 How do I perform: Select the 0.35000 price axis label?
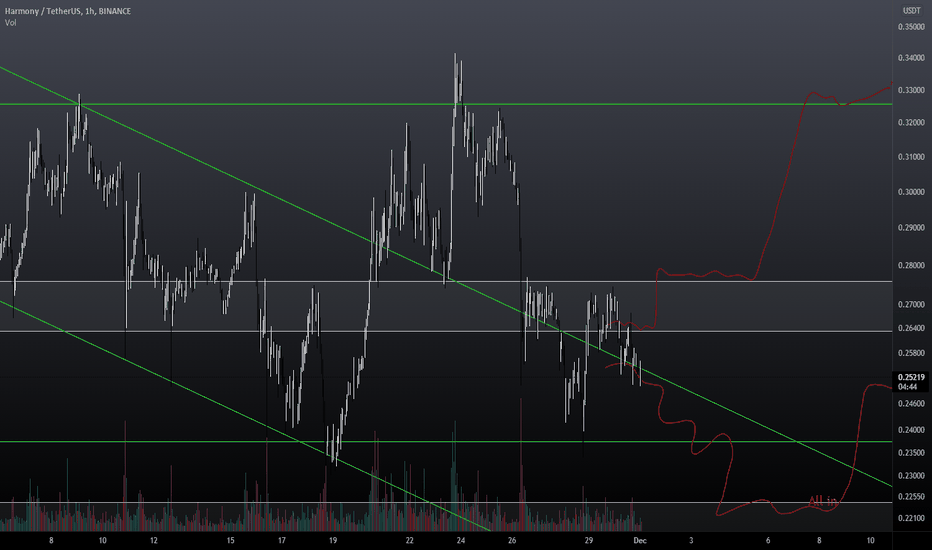click(x=911, y=27)
